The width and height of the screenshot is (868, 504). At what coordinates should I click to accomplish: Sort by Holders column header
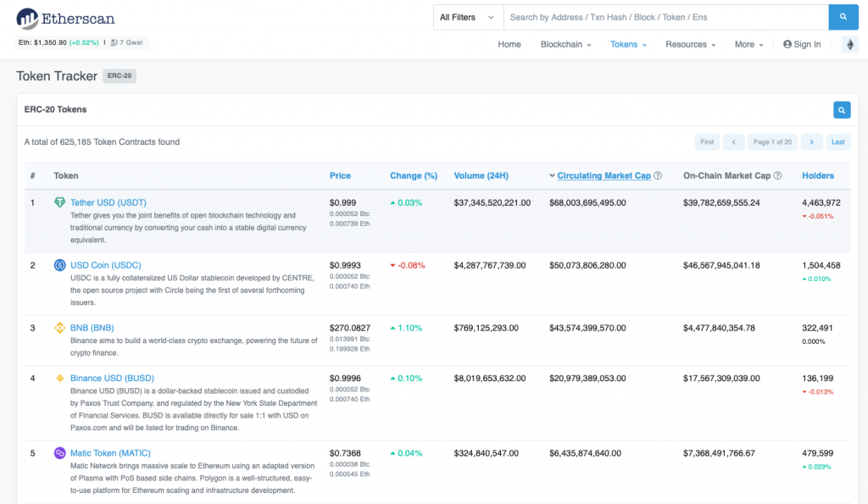[x=818, y=175]
